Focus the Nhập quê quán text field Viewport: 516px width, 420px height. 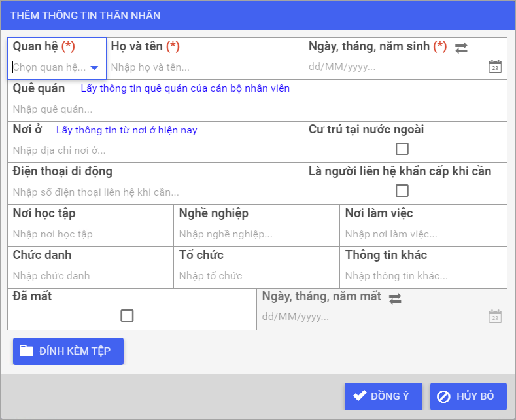coord(256,109)
